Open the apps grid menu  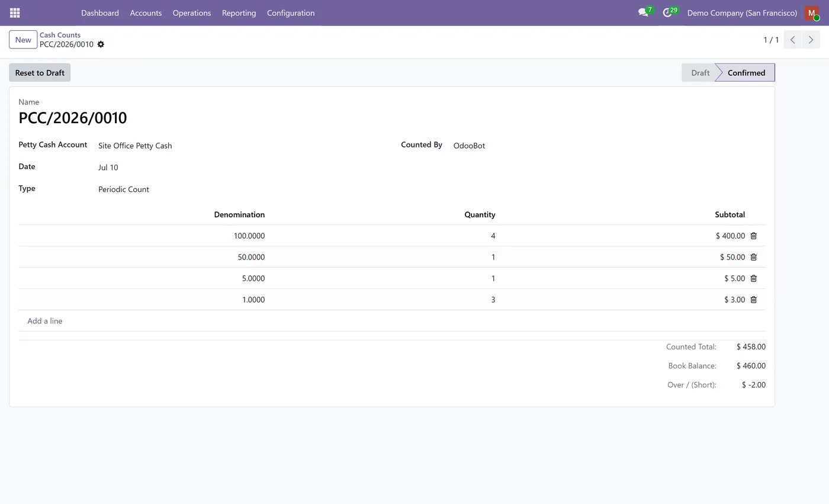[15, 12]
